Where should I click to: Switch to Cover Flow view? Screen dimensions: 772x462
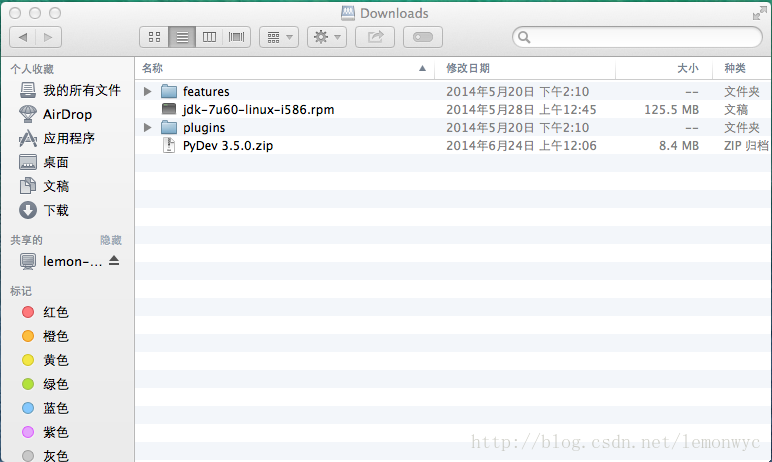pos(237,37)
